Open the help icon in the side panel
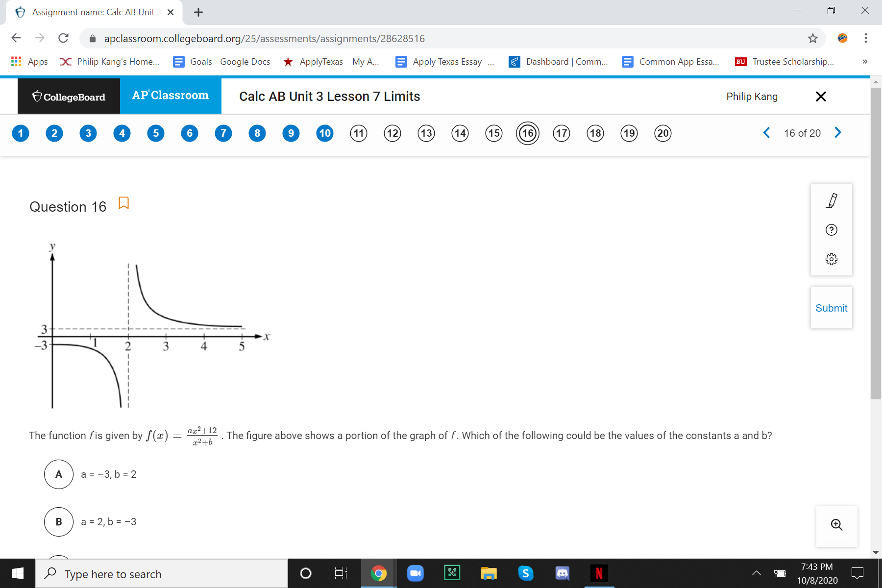This screenshot has width=882, height=588. pyautogui.click(x=831, y=229)
